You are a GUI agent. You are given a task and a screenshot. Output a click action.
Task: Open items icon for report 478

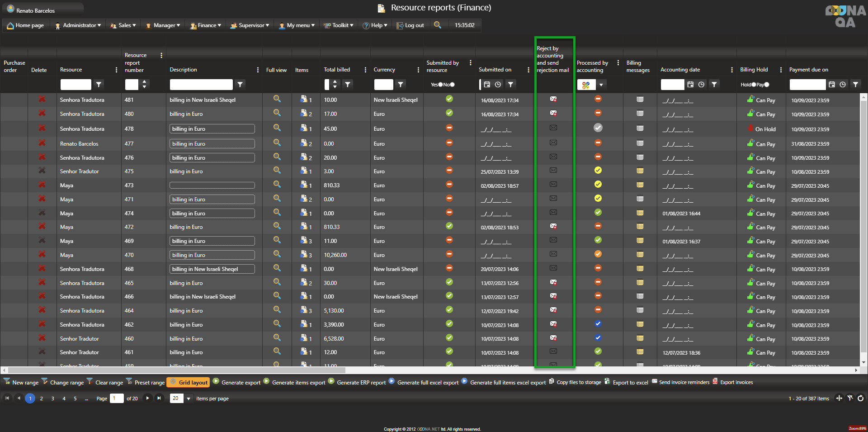[304, 128]
